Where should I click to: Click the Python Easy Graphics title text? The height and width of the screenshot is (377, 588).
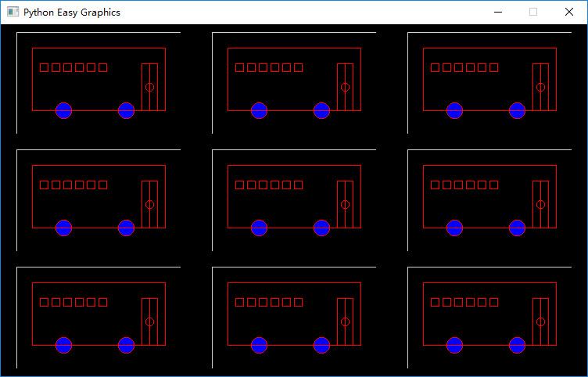[72, 13]
